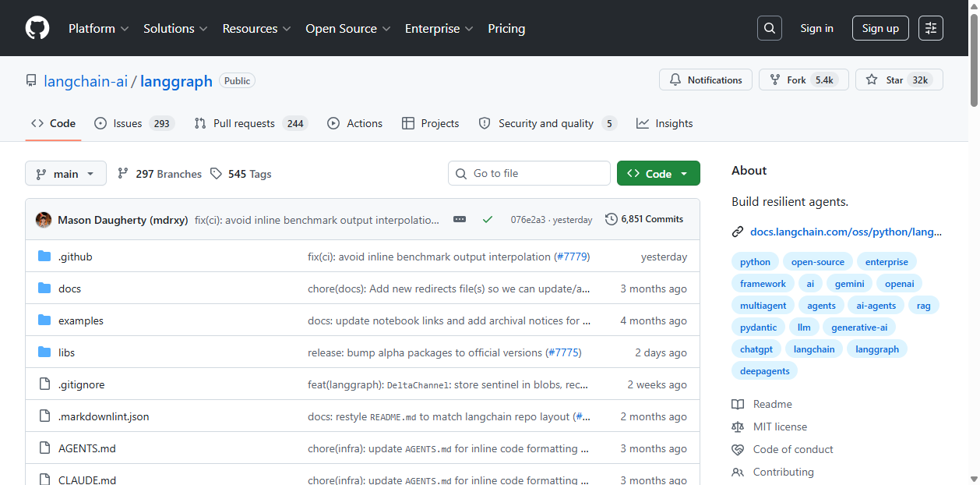The width and height of the screenshot is (980, 485).
Task: Click the .markdownlint.json file icon
Action: click(44, 416)
